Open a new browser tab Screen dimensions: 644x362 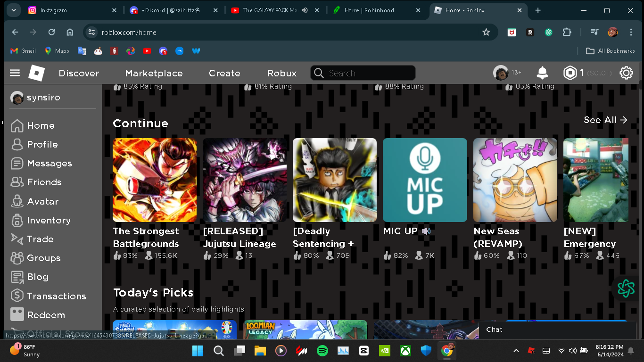(538, 10)
